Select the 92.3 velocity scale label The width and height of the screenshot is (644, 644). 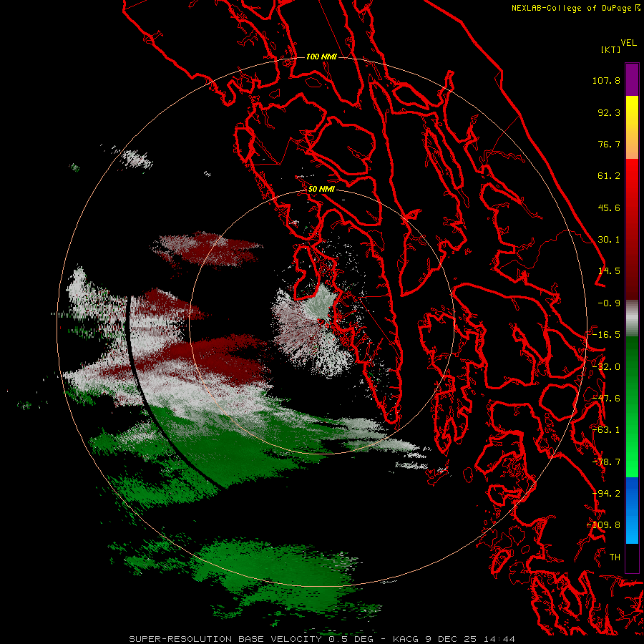click(x=609, y=112)
